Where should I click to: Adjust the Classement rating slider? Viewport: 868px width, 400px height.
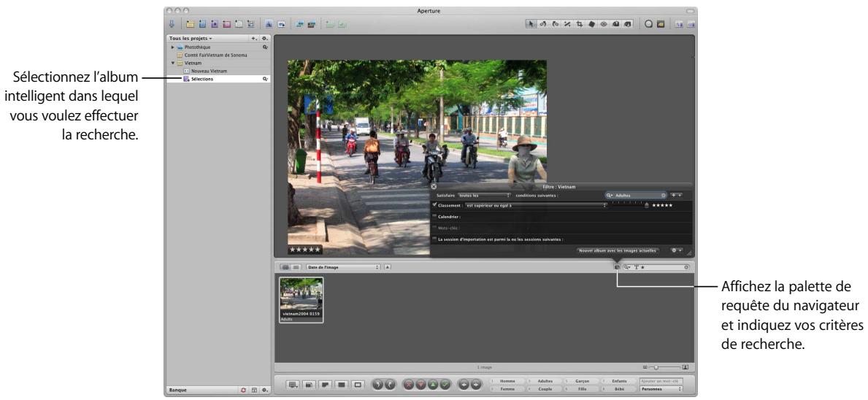(x=647, y=205)
